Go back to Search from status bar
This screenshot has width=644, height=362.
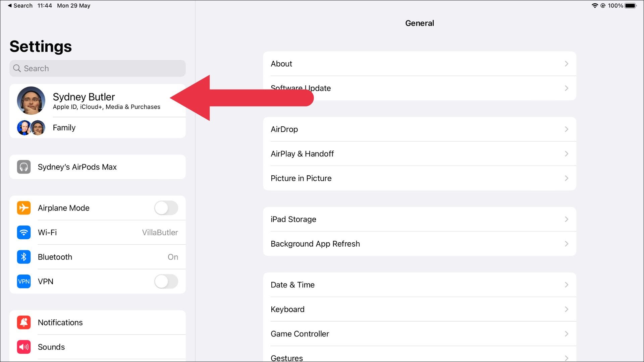click(20, 6)
